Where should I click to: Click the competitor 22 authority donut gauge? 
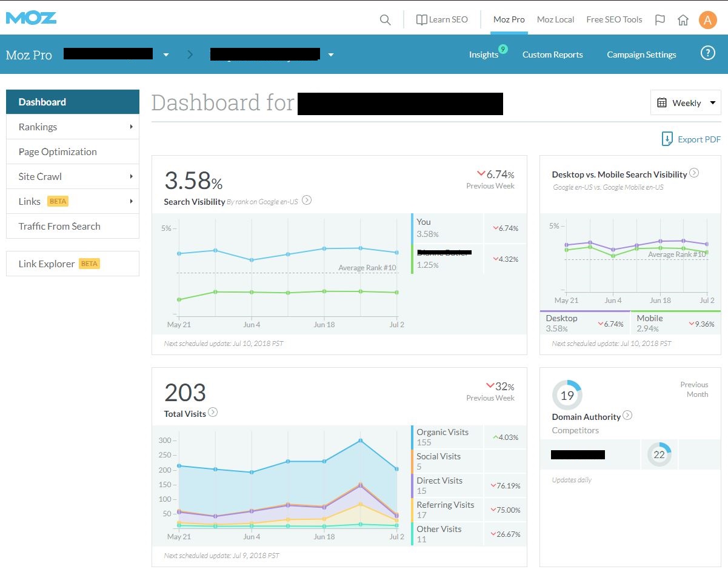[x=659, y=454]
